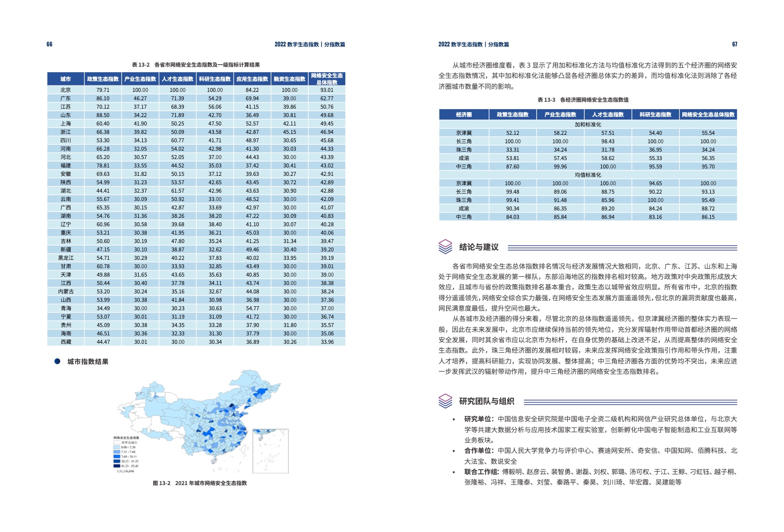Click page number 67 in the header
Viewport: 784px width, 532px height.
click(735, 44)
